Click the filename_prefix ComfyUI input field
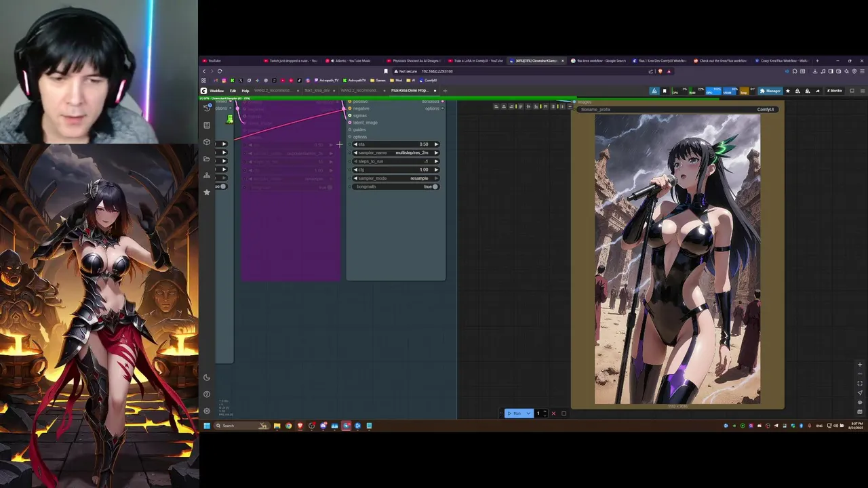Viewport: 868px width, 488px height. 677,109
